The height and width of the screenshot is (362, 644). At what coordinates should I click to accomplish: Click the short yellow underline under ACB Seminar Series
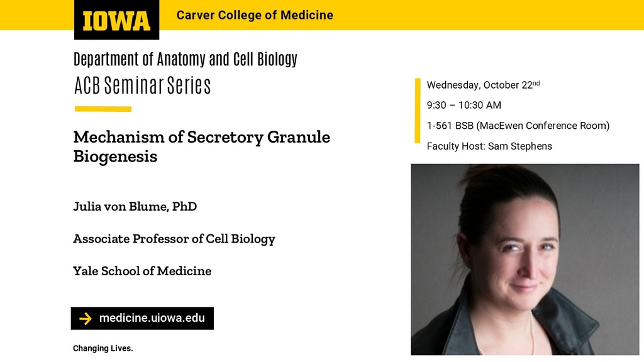pyautogui.click(x=103, y=109)
